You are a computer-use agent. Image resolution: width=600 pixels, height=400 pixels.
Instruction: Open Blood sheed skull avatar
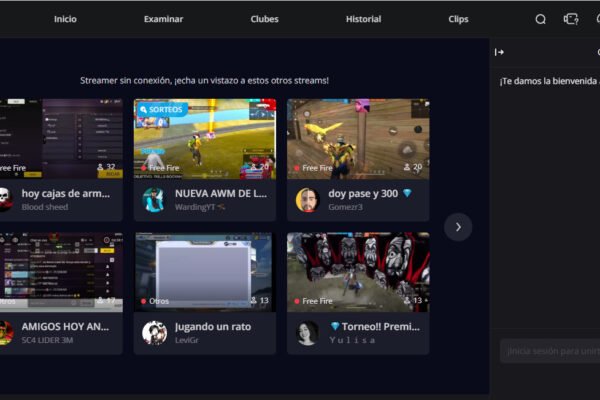coord(5,199)
